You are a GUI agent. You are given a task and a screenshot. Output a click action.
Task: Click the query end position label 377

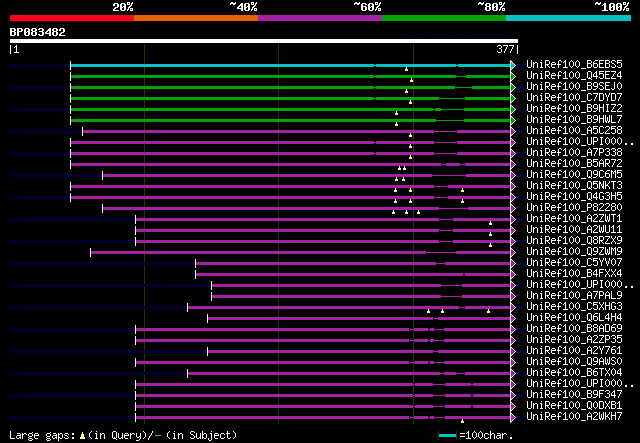505,49
